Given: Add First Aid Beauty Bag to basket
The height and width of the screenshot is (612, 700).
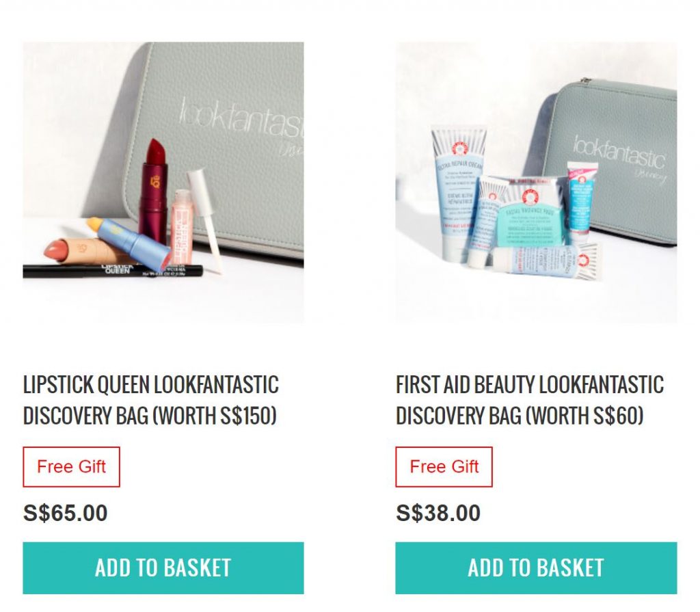Looking at the screenshot, I should (x=536, y=568).
